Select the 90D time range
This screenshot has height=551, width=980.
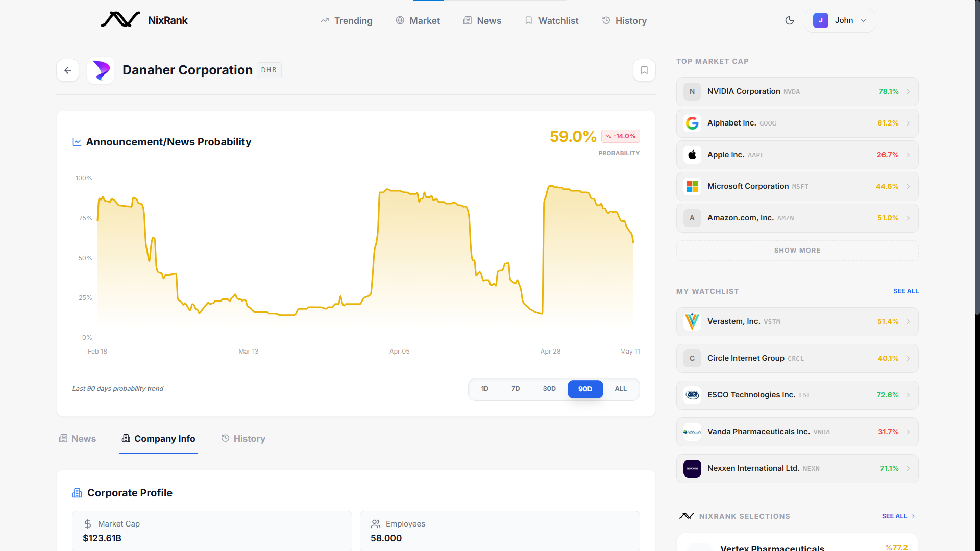pos(585,389)
